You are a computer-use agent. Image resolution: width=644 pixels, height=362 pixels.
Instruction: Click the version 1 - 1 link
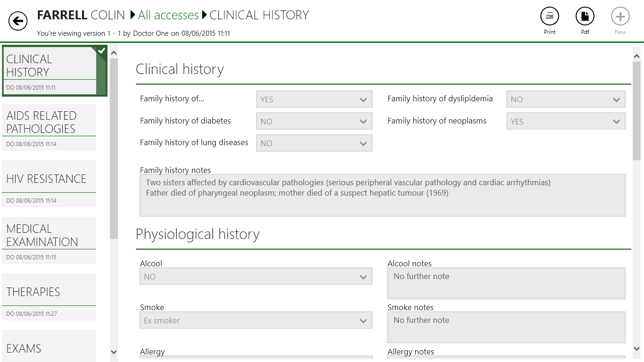click(114, 33)
